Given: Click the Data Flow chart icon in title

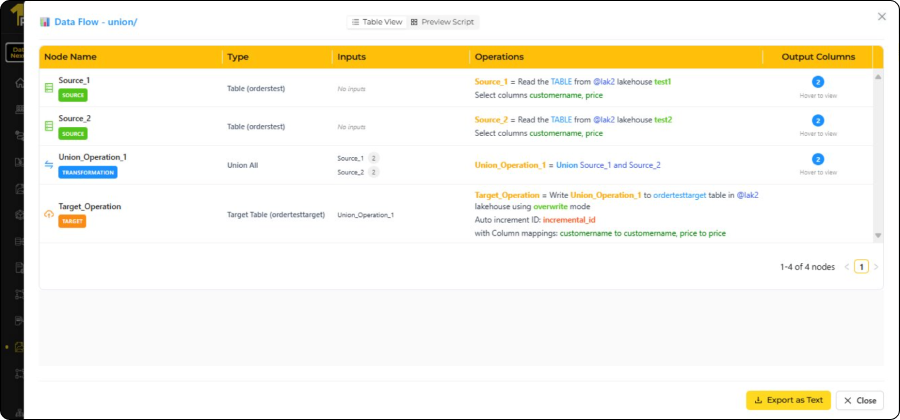Looking at the screenshot, I should tap(45, 22).
